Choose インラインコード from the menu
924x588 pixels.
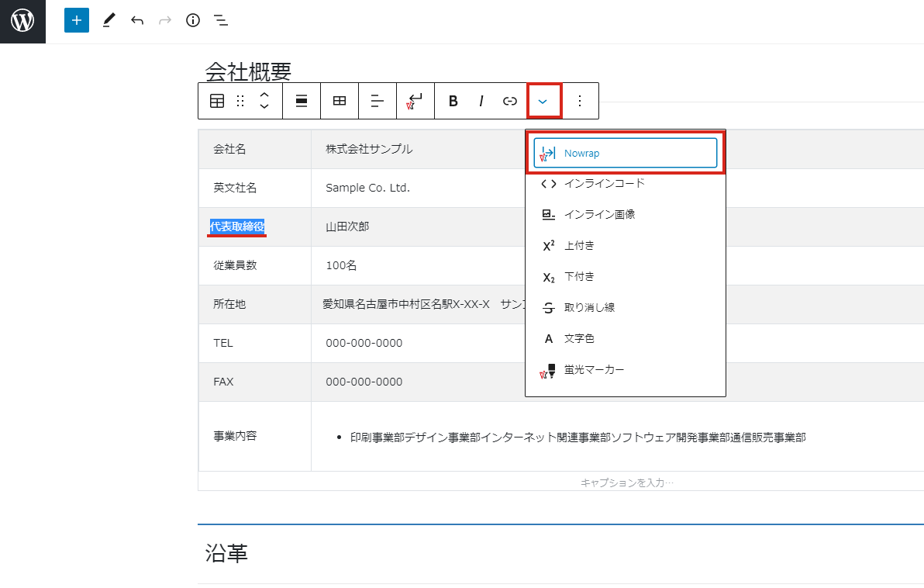coord(604,184)
